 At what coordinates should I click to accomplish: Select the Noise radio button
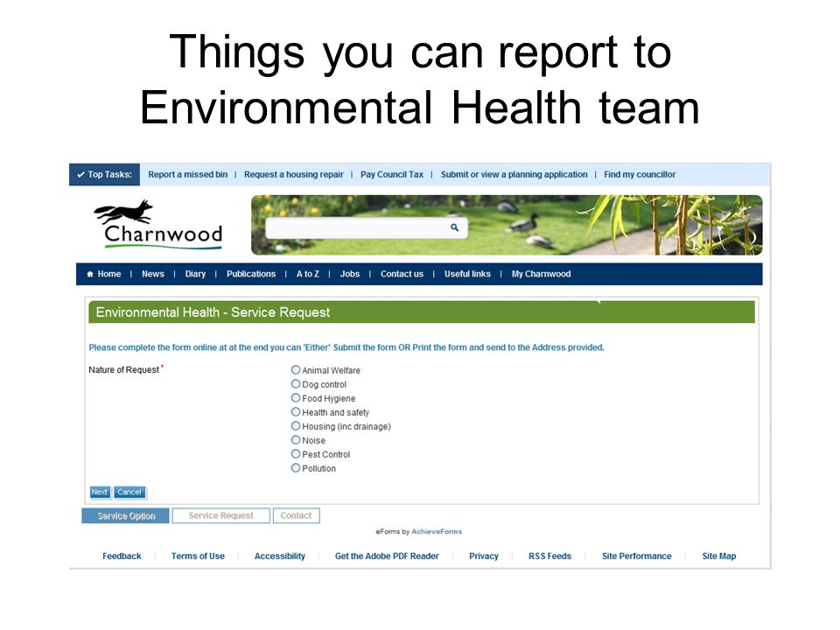(x=296, y=439)
